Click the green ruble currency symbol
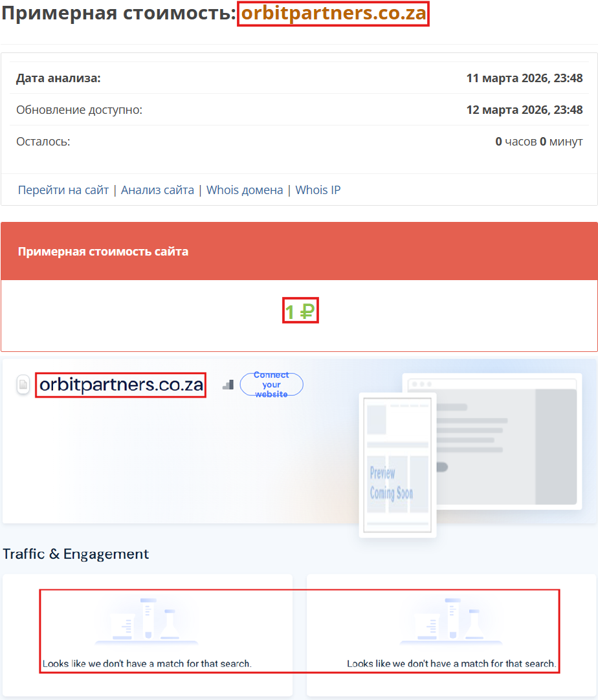Image resolution: width=598 pixels, height=700 pixels. point(308,311)
